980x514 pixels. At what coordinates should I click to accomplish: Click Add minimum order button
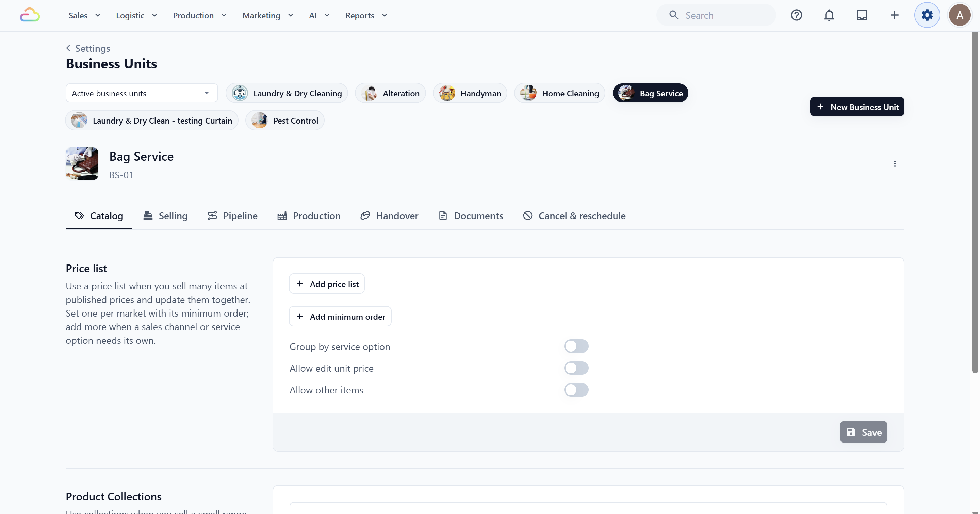tap(340, 317)
